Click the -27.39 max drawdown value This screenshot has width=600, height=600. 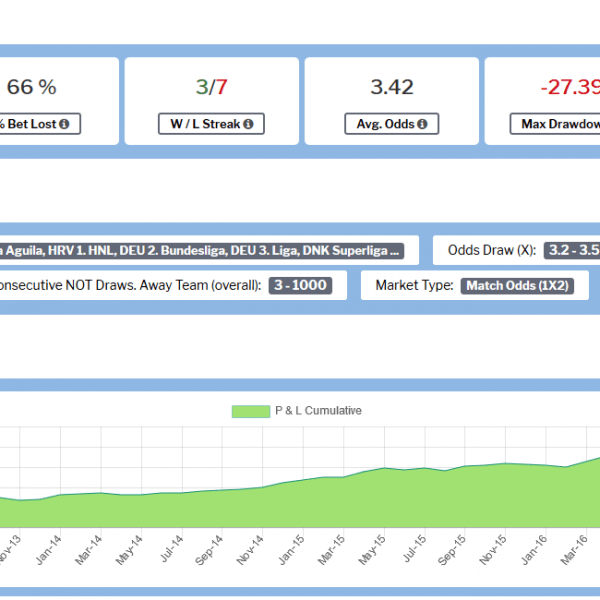point(570,87)
